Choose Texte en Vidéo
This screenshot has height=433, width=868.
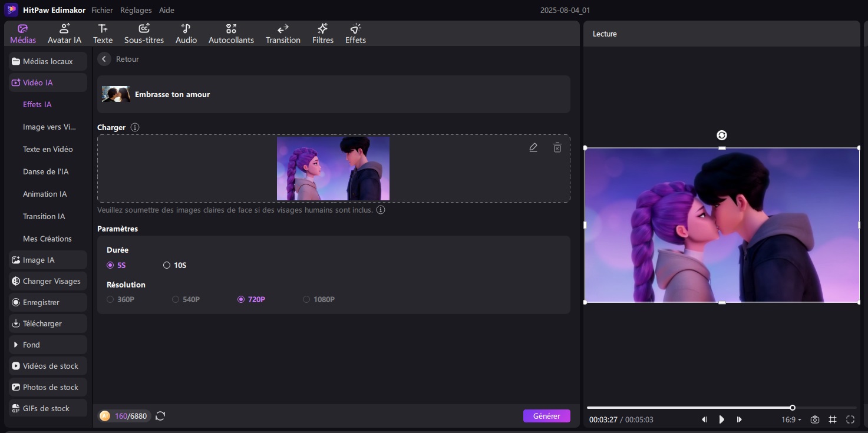tap(48, 149)
